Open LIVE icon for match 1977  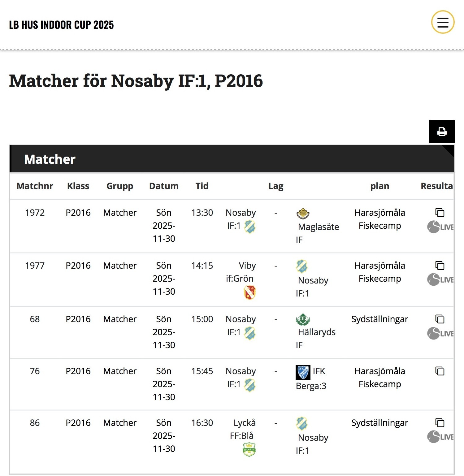pyautogui.click(x=440, y=279)
